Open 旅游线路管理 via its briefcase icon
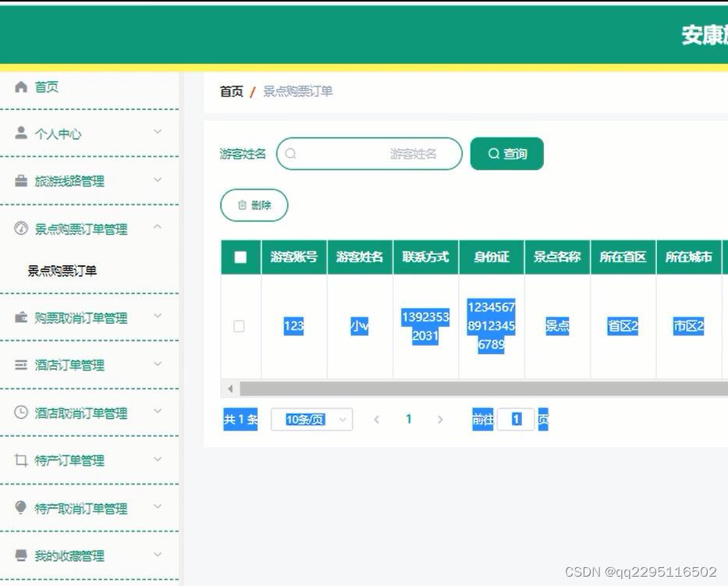The height and width of the screenshot is (586, 728). [21, 180]
